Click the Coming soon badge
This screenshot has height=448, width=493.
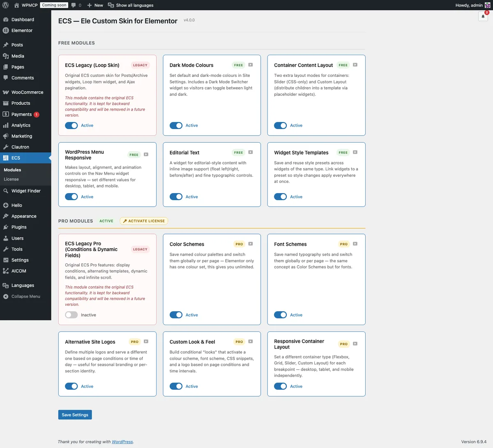click(x=54, y=5)
